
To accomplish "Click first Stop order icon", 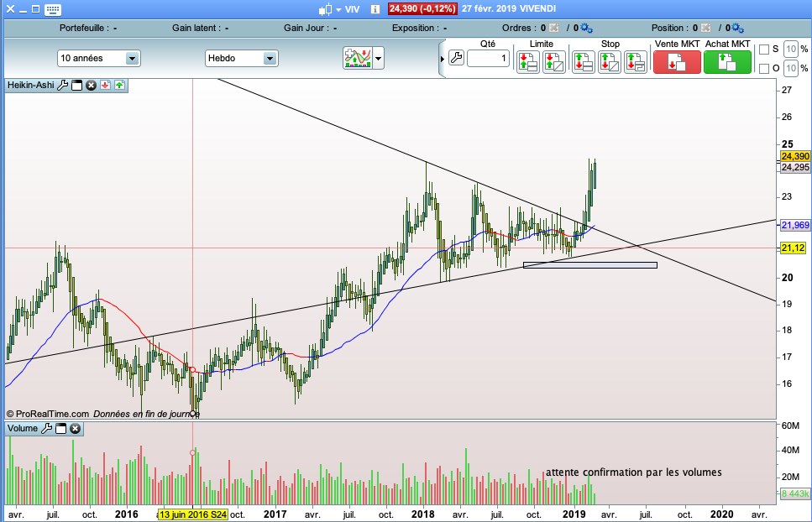I will 583,62.
